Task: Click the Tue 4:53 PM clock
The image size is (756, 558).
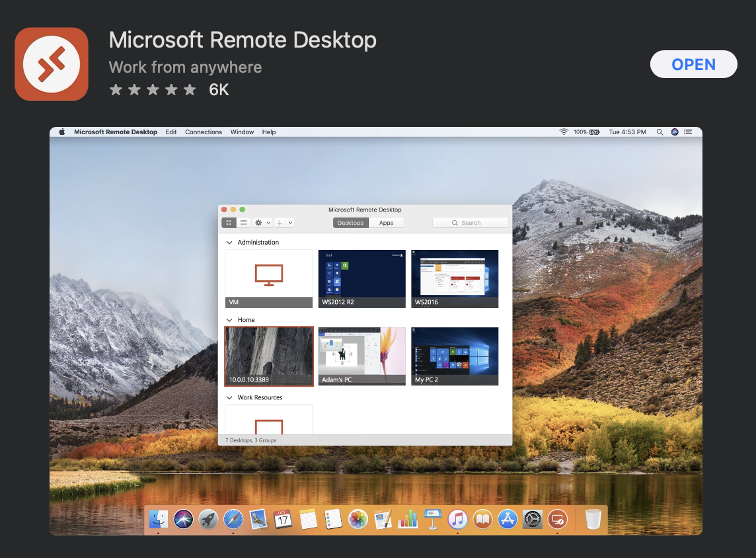Action: click(627, 132)
